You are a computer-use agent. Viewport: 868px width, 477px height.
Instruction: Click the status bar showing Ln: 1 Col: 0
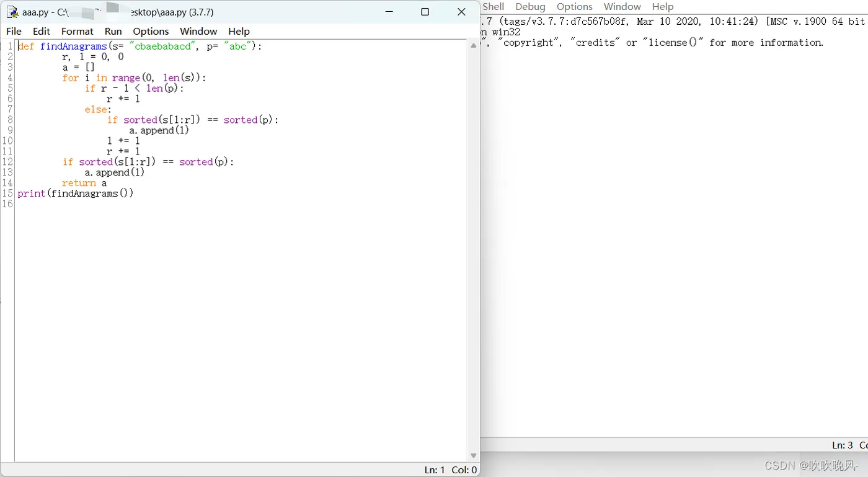pos(449,470)
